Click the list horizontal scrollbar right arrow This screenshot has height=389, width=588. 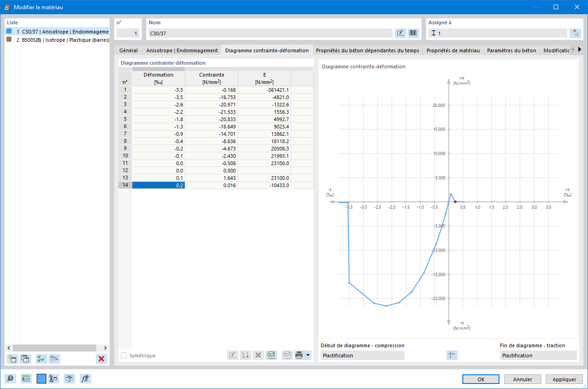click(105, 348)
